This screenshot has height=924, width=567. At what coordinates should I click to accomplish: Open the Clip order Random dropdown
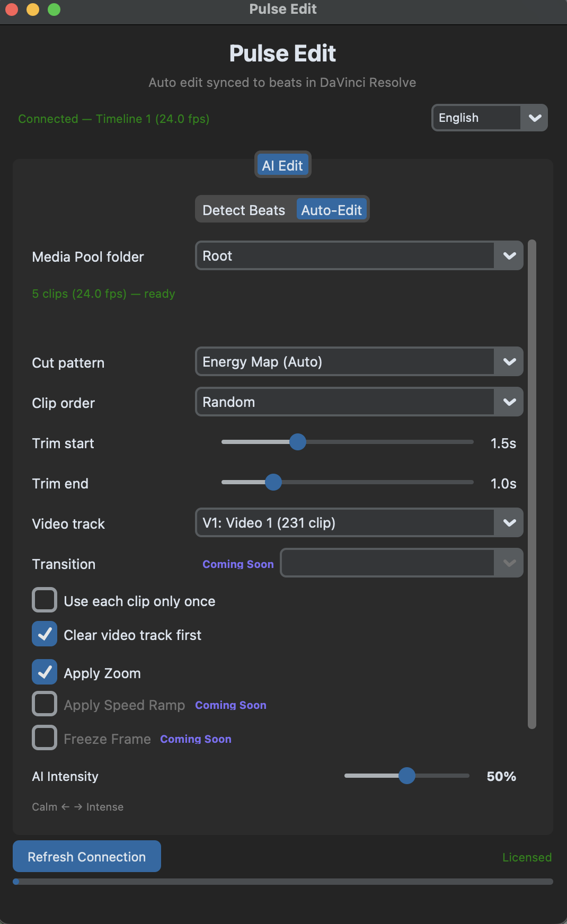coord(359,402)
